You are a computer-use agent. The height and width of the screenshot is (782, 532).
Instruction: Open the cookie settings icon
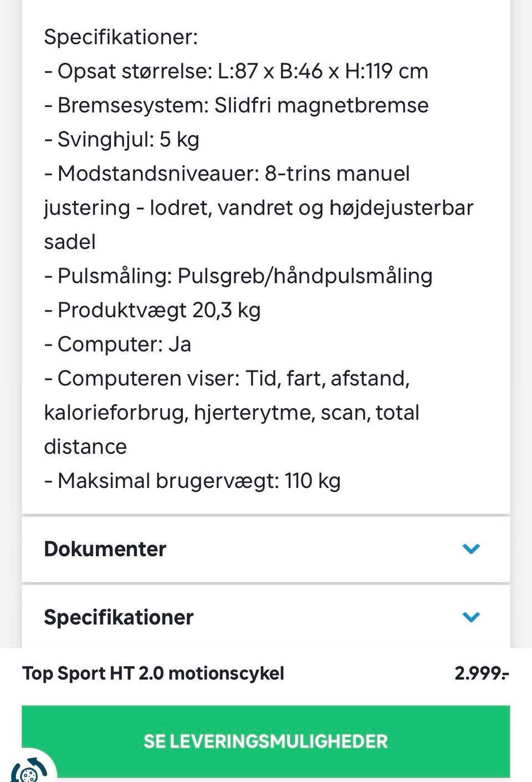tap(27, 770)
